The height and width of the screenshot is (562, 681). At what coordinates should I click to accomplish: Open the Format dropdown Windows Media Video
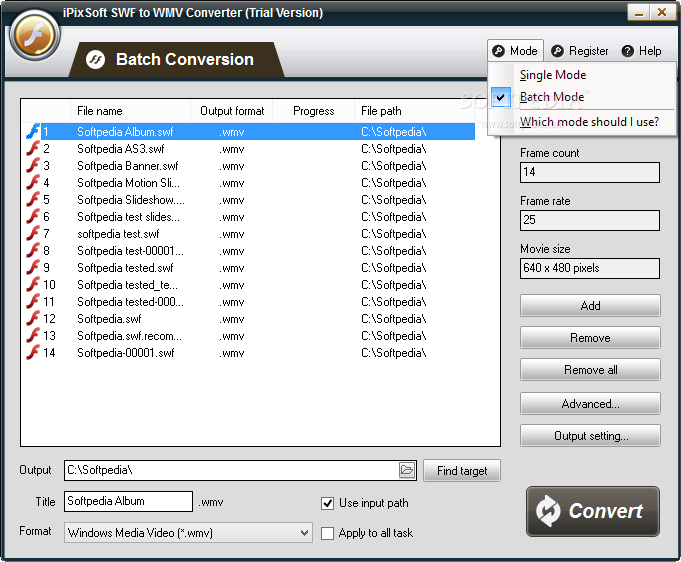pos(188,532)
